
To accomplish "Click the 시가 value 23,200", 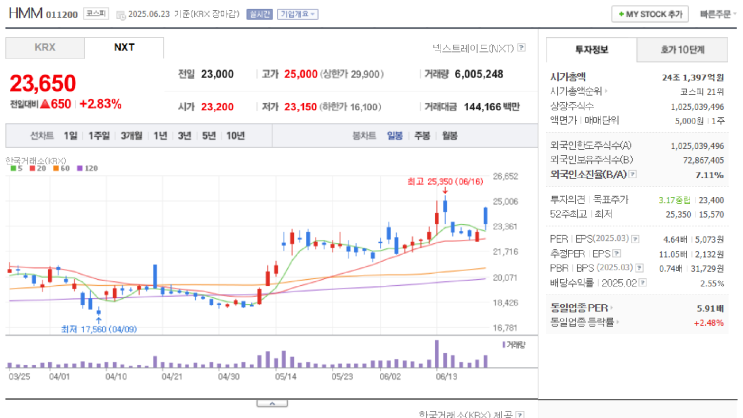I will [217, 107].
